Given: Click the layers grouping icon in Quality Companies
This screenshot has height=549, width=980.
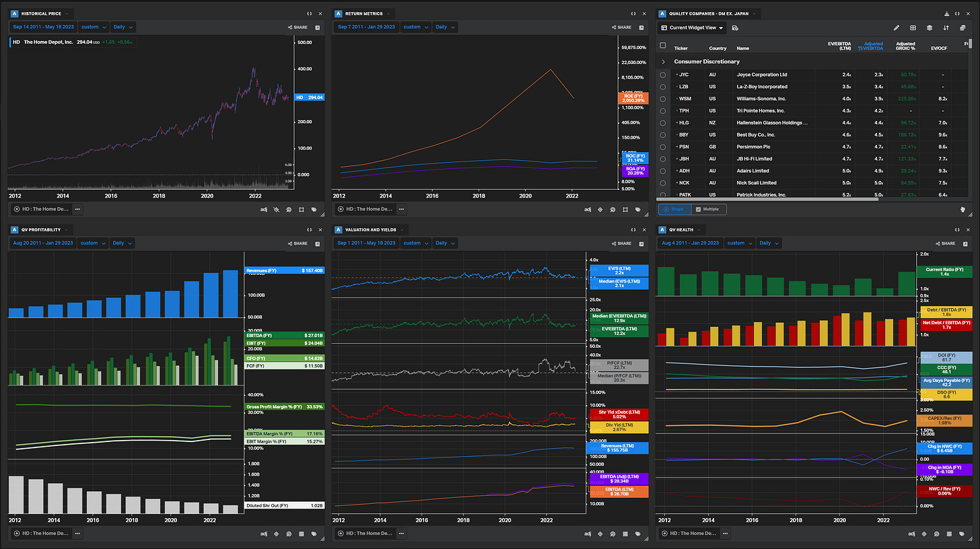Looking at the screenshot, I should [930, 28].
